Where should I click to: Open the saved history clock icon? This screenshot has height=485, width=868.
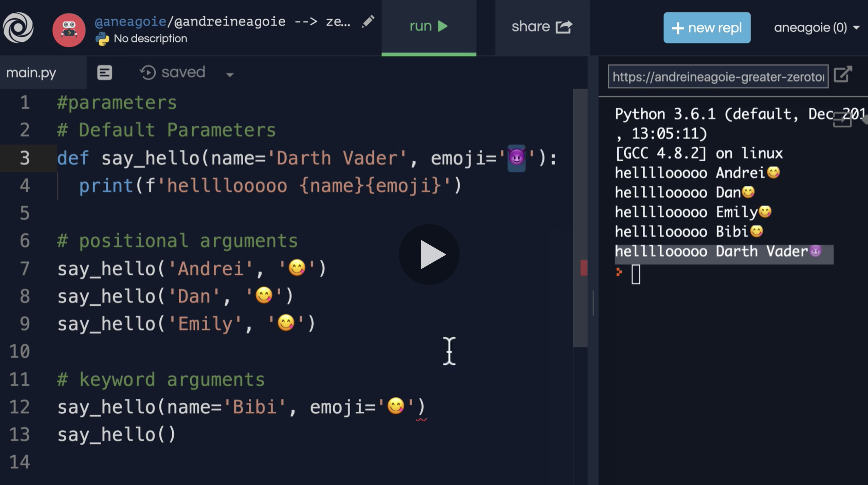[148, 72]
